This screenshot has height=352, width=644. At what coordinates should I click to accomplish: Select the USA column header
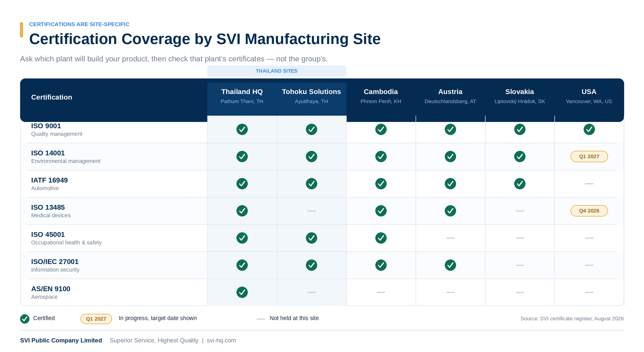click(589, 92)
